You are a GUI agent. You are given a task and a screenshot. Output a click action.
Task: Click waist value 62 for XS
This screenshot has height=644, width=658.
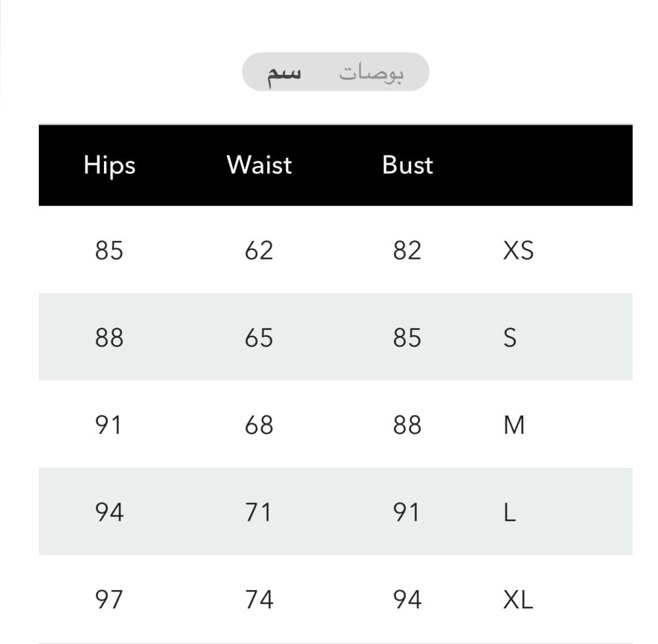(x=259, y=251)
